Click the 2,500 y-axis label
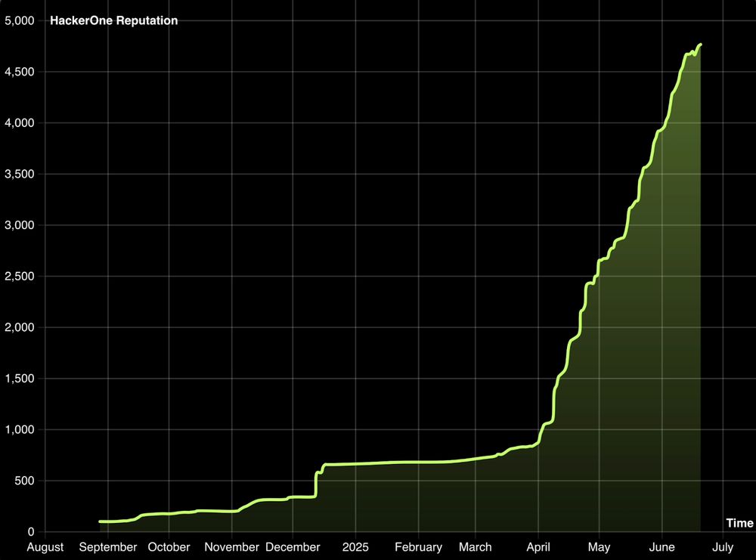 (x=20, y=276)
